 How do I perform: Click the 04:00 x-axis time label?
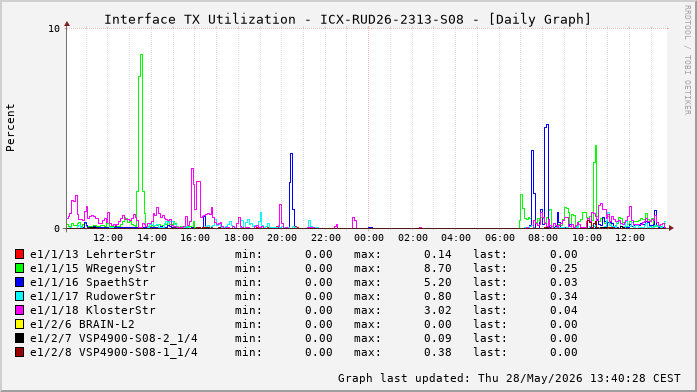click(456, 238)
